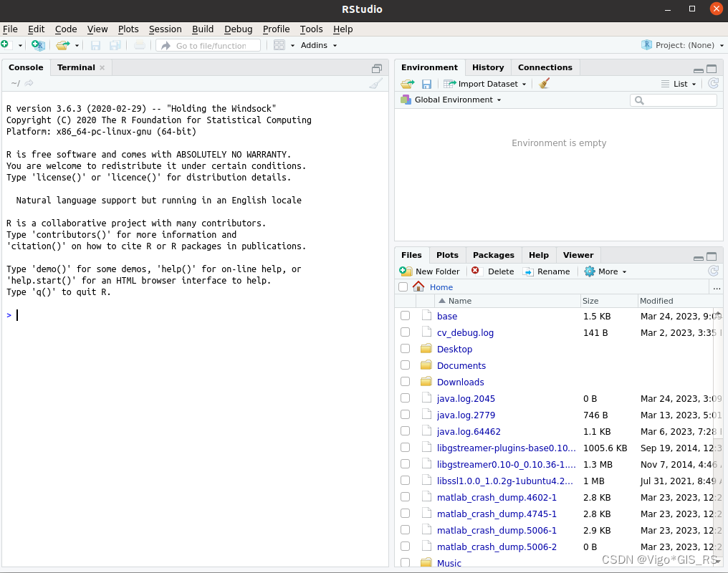Click the Environment search box
Viewport: 728px width, 573px height.
[x=674, y=100]
